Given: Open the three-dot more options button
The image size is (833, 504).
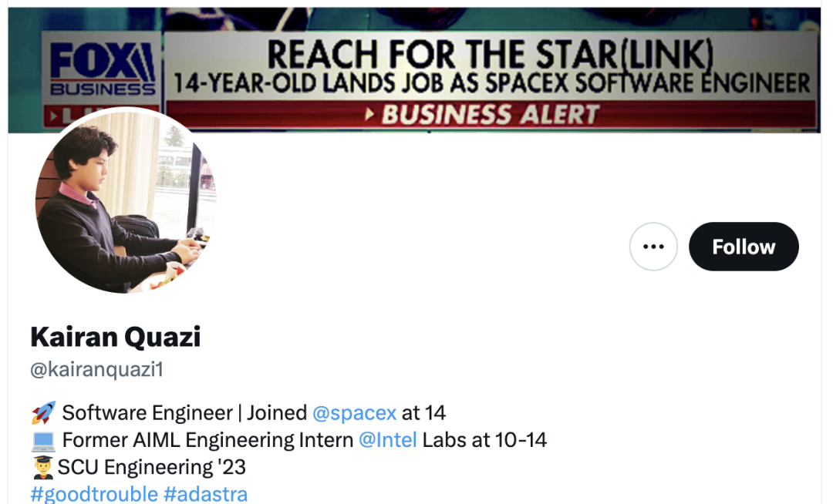Looking at the screenshot, I should coord(653,247).
